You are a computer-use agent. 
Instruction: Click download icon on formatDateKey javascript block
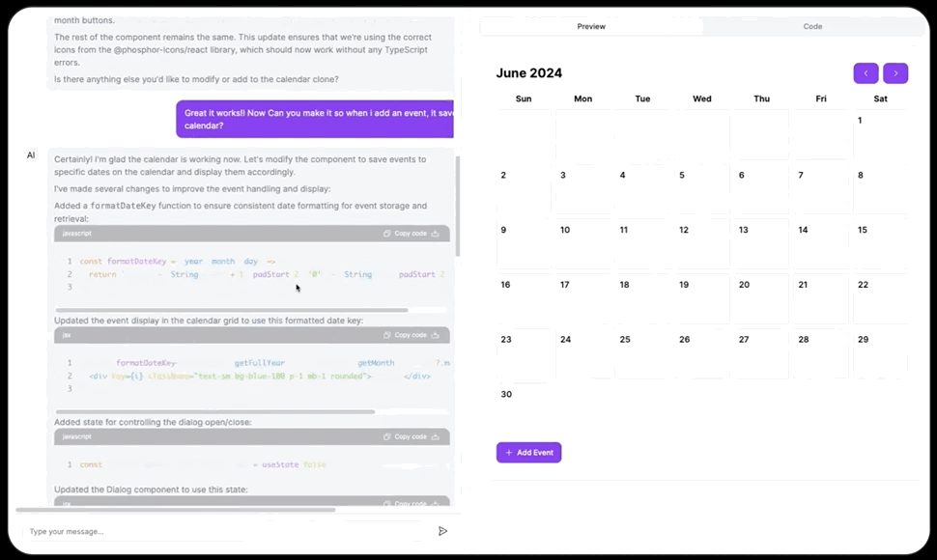[x=436, y=234]
